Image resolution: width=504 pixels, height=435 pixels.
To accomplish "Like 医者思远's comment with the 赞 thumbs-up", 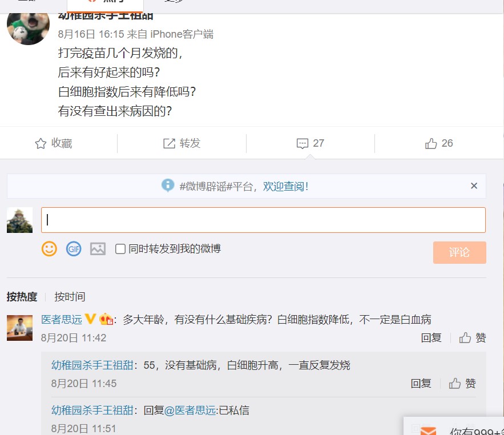I will 465,337.
